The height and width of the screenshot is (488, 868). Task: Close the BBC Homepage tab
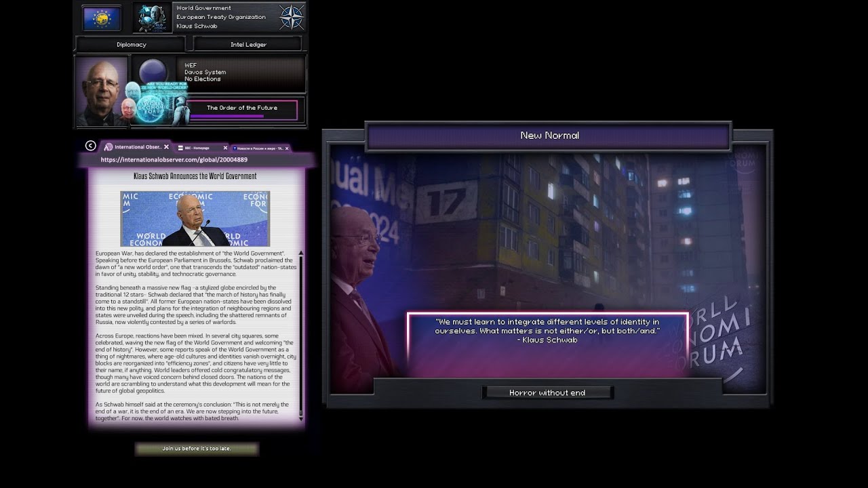point(224,148)
